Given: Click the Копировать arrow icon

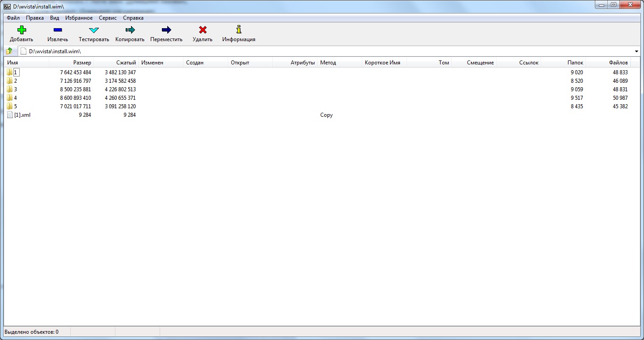Looking at the screenshot, I should [130, 30].
